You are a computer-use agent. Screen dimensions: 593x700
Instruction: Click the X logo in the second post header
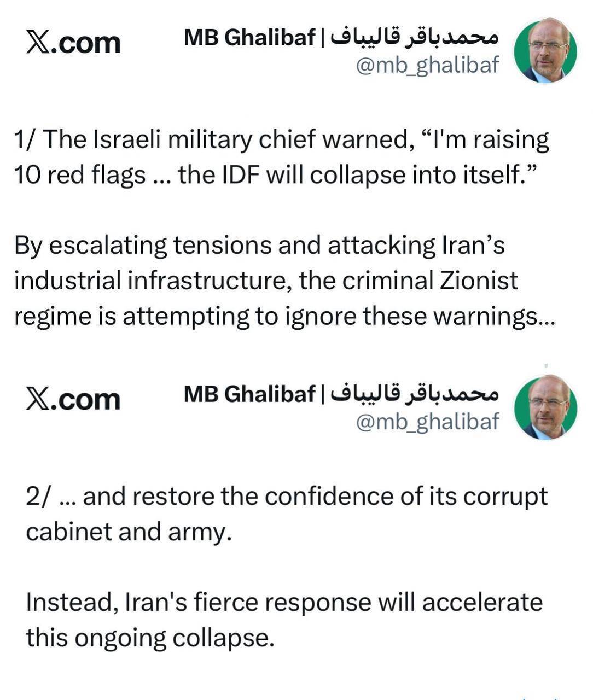pyautogui.click(x=36, y=399)
